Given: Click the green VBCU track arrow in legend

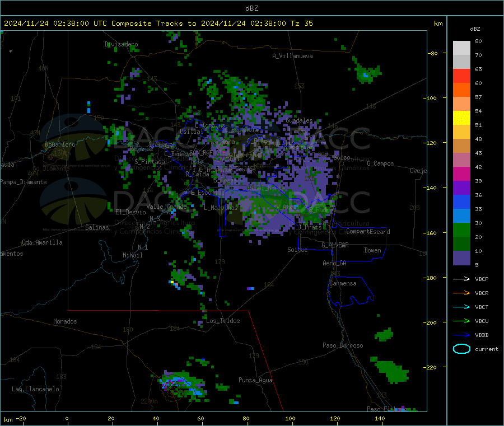Looking at the screenshot, I should pos(461,321).
